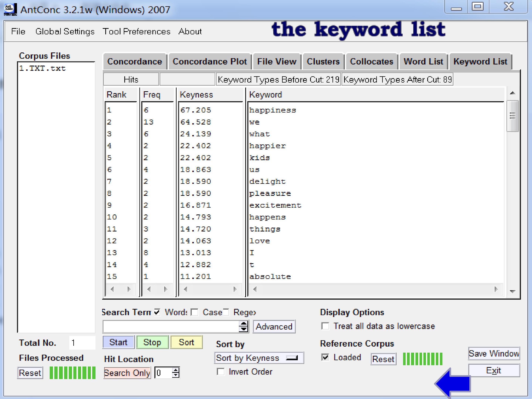Click the AntConc title bar app icon
The height and width of the screenshot is (399, 532).
[x=10, y=10]
